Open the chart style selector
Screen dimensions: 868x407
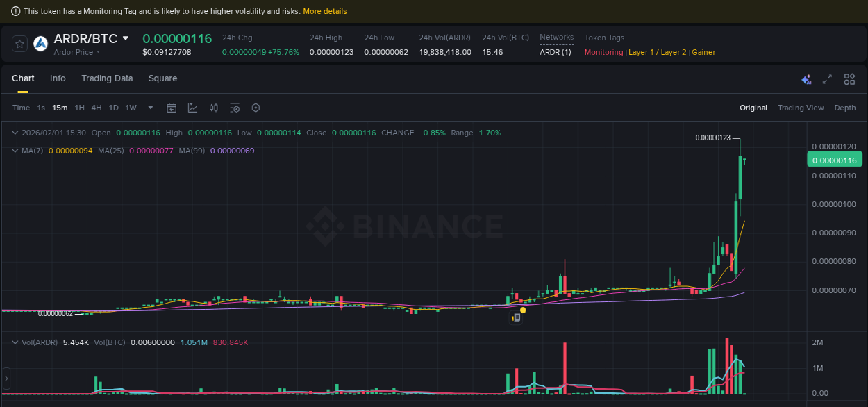(x=192, y=108)
